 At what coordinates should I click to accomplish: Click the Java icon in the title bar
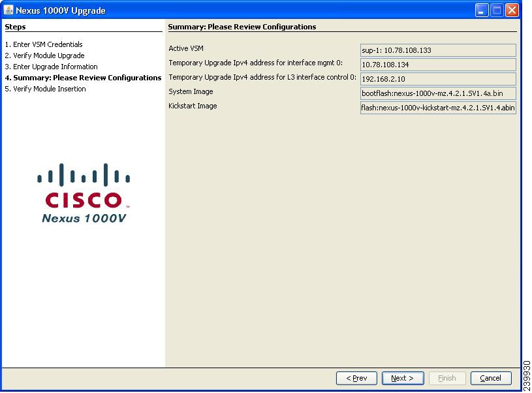tap(8, 10)
